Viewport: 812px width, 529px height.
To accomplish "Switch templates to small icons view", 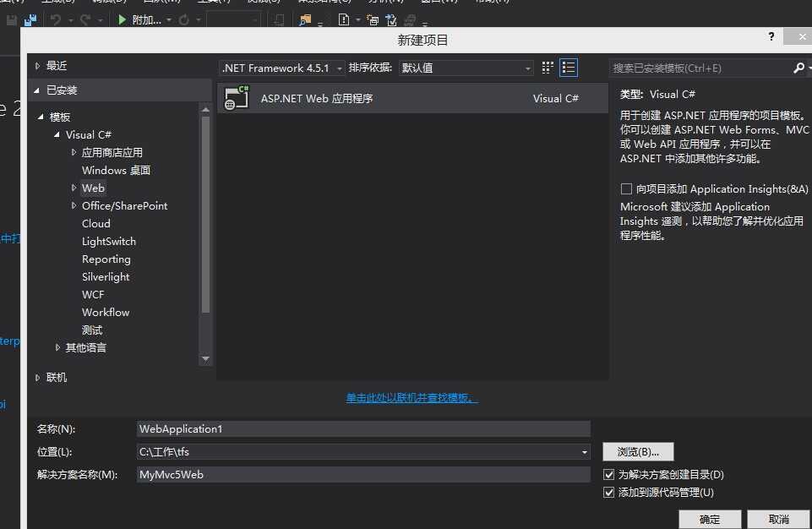I will point(548,68).
